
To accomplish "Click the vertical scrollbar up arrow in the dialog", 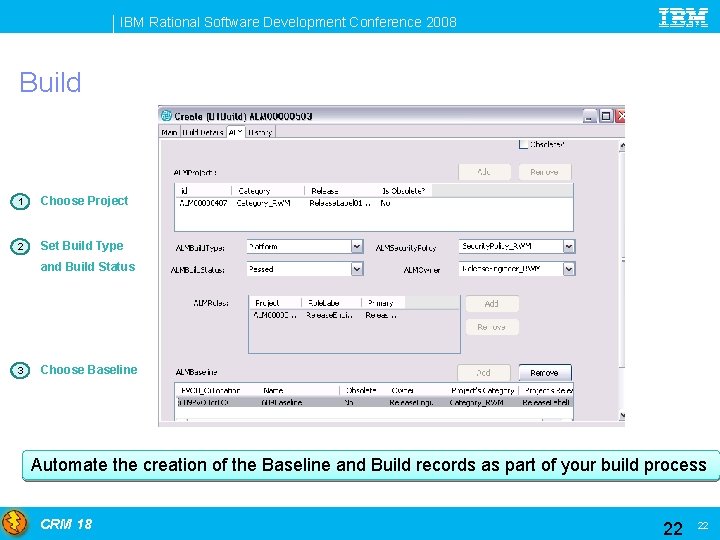I will click(622, 146).
